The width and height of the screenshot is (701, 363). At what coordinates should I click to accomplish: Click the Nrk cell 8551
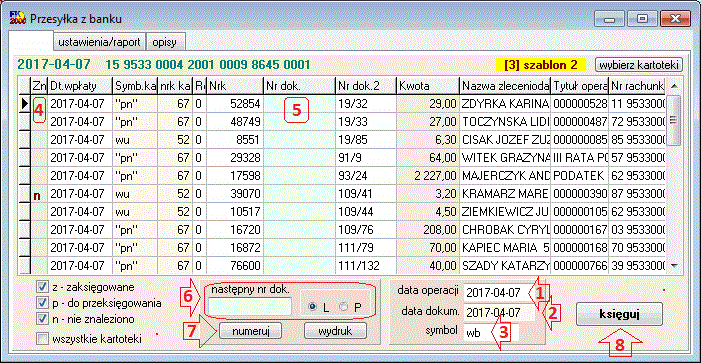[x=234, y=139]
